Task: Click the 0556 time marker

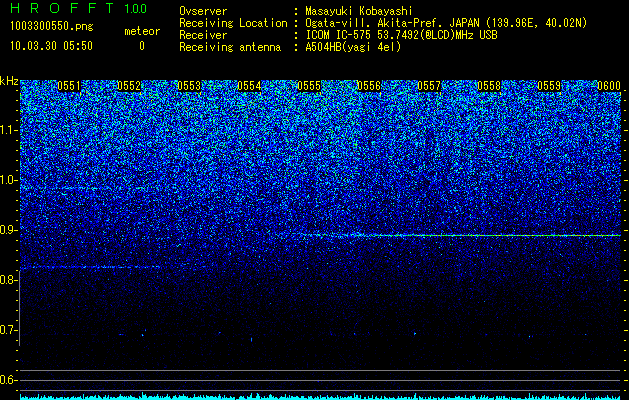Action: pyautogui.click(x=369, y=86)
